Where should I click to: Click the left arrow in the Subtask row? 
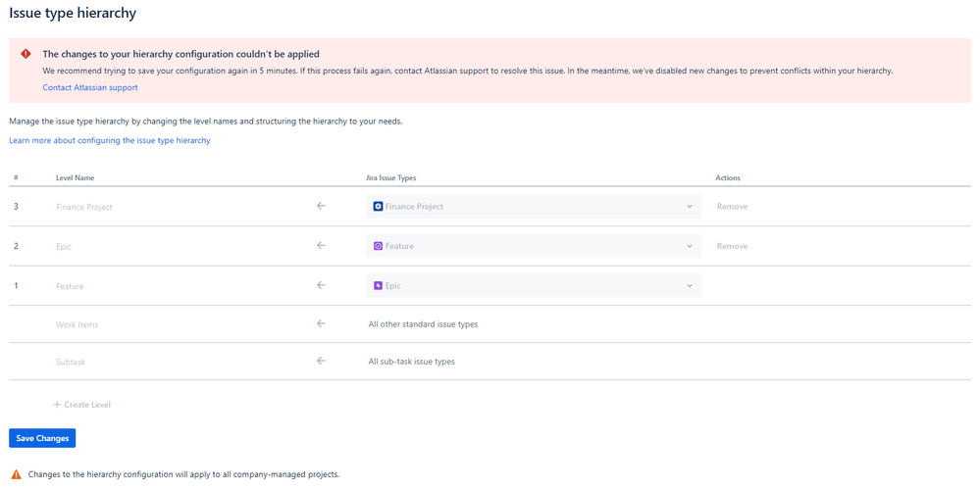pyautogui.click(x=321, y=361)
